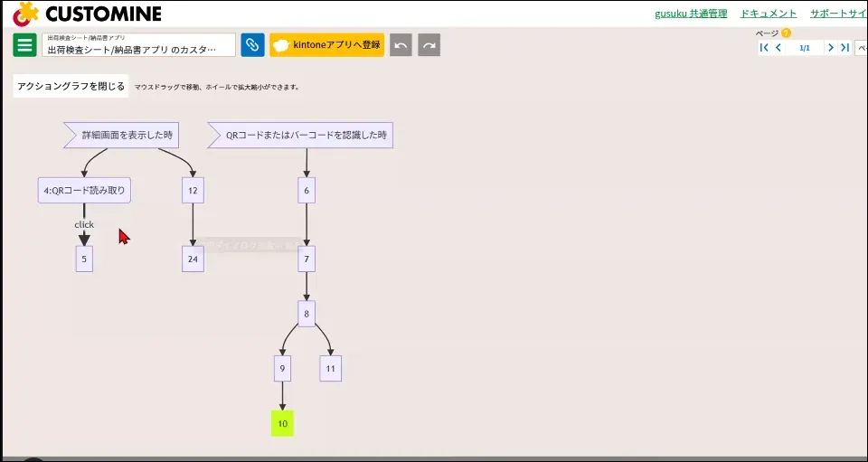The height and width of the screenshot is (462, 868).
Task: Jump to the last page
Action: [844, 48]
